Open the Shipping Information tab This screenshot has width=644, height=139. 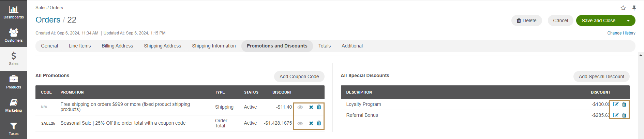click(214, 46)
